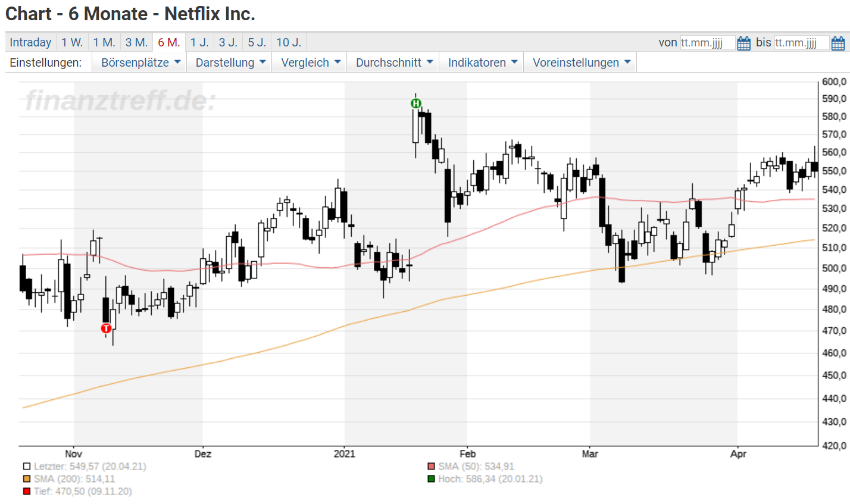Switch to the 10 J. tab
The image size is (850, 504).
click(289, 42)
